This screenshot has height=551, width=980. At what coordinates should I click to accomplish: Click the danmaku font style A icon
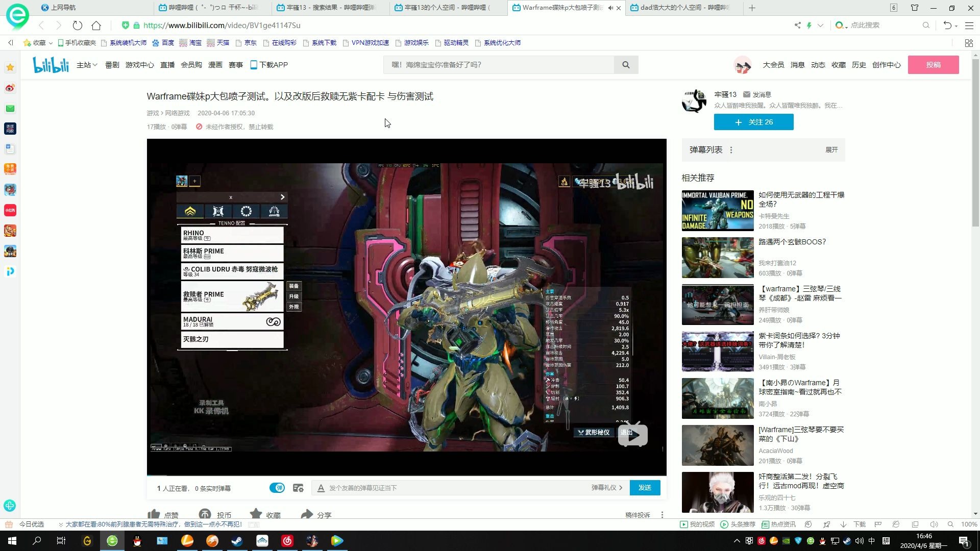pos(321,488)
